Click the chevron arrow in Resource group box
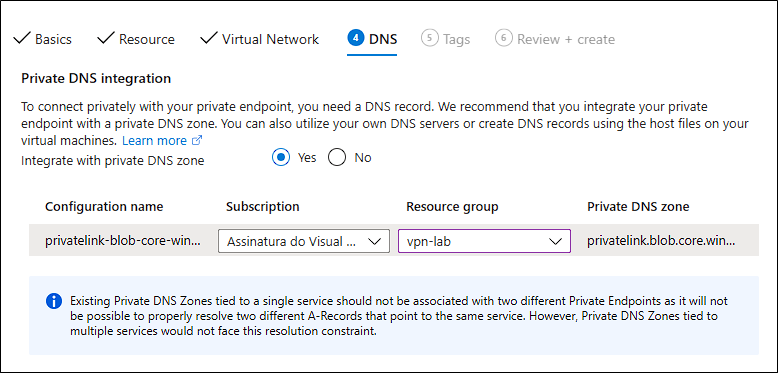The height and width of the screenshot is (373, 778). (x=554, y=242)
